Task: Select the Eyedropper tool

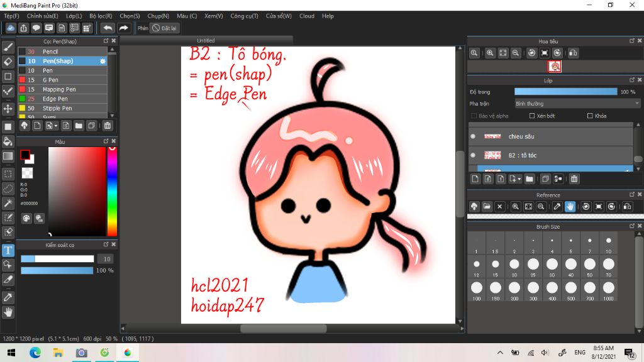Action: [8, 297]
